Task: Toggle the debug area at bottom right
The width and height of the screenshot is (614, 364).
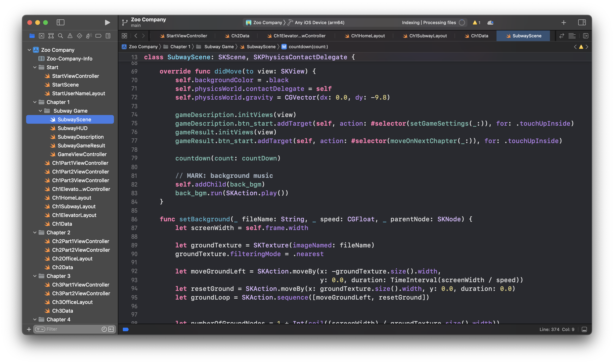Action: click(x=584, y=329)
